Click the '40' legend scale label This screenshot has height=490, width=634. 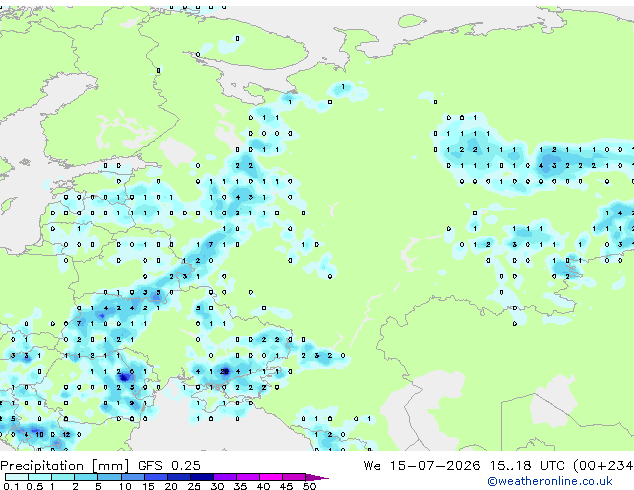tap(263, 486)
